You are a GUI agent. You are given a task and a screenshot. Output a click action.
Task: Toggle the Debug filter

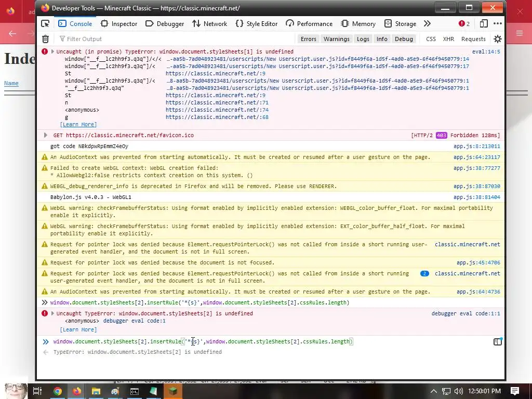click(x=404, y=39)
